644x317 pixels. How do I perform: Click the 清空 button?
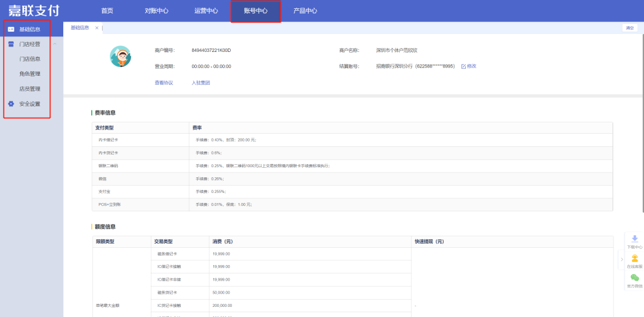[630, 28]
